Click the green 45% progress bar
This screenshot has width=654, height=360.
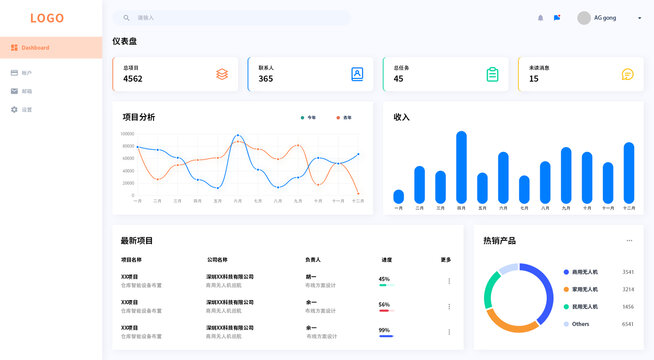(x=386, y=285)
